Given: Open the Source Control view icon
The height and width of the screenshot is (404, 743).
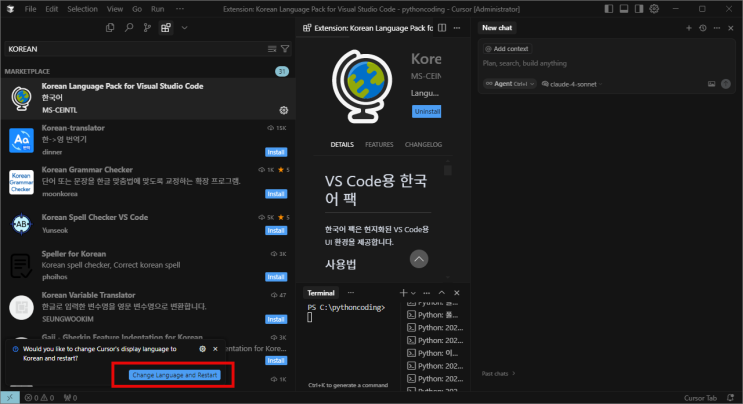Looking at the screenshot, I should [x=147, y=28].
